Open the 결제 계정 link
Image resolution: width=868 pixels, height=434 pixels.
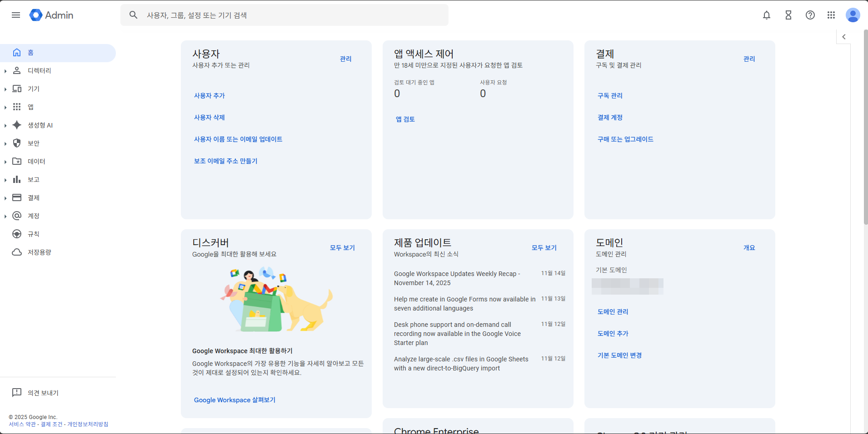(610, 118)
